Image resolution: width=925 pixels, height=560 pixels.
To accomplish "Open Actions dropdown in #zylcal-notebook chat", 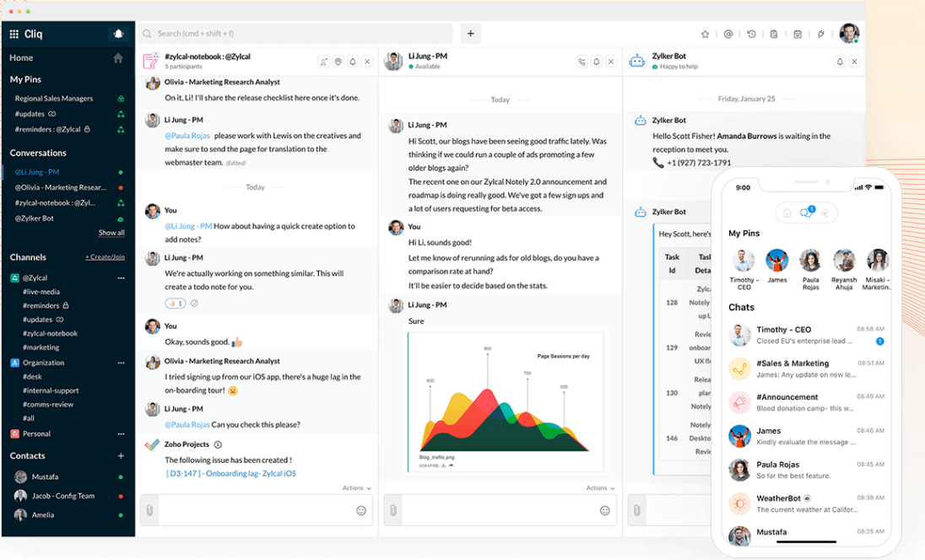I will (x=356, y=488).
